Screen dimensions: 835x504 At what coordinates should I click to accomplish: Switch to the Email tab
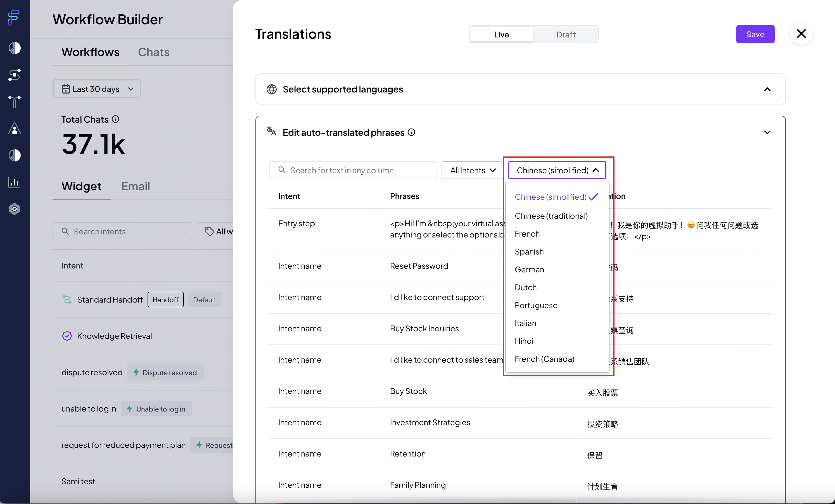click(x=136, y=186)
